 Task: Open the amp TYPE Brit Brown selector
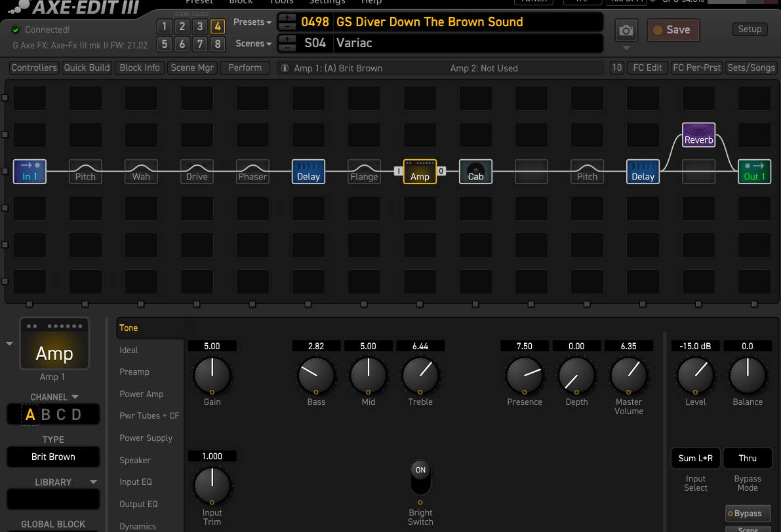click(x=53, y=457)
